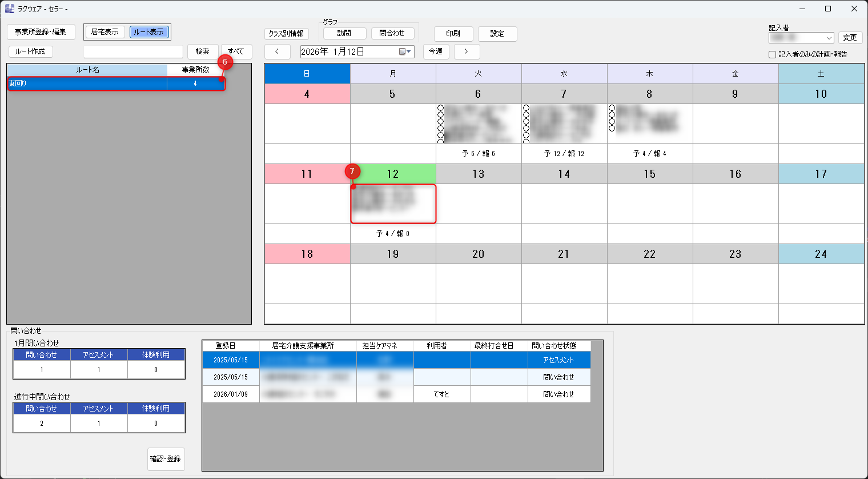Switch to 居宅表示 view
This screenshot has height=479, width=868.
click(x=105, y=32)
